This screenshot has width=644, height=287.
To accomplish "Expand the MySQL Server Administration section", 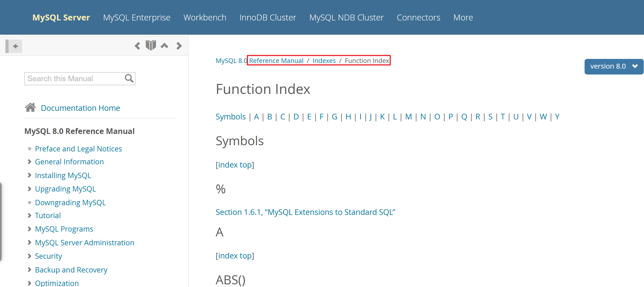I will click(x=30, y=243).
